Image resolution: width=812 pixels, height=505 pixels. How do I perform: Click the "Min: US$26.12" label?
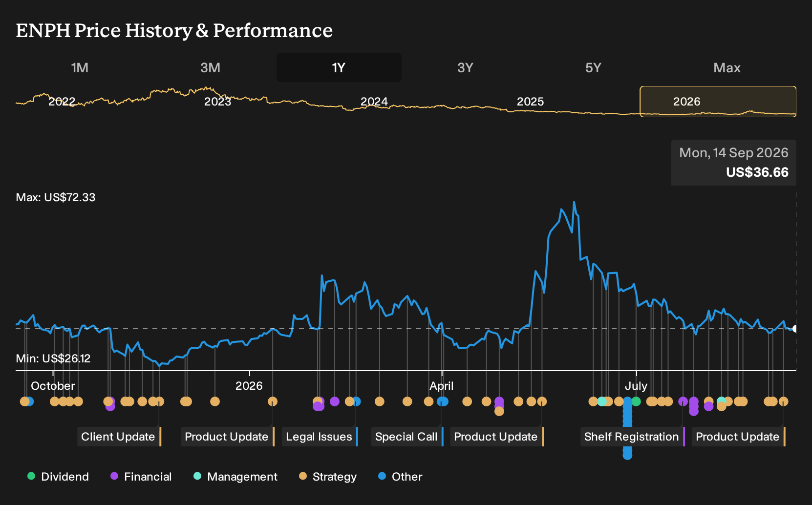53,358
